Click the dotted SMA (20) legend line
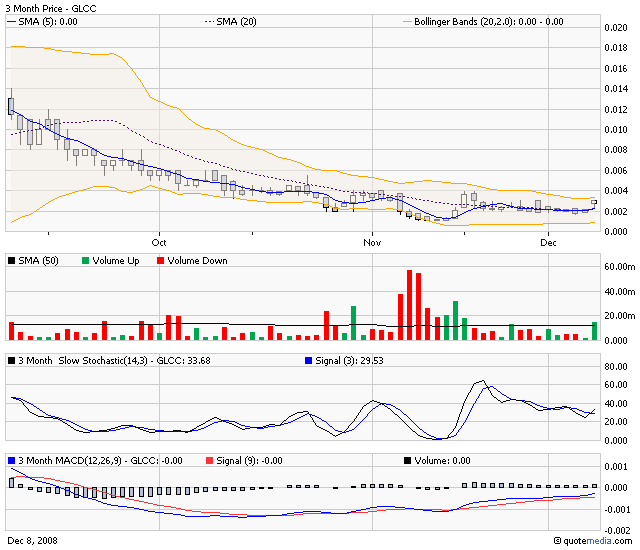 [x=210, y=20]
